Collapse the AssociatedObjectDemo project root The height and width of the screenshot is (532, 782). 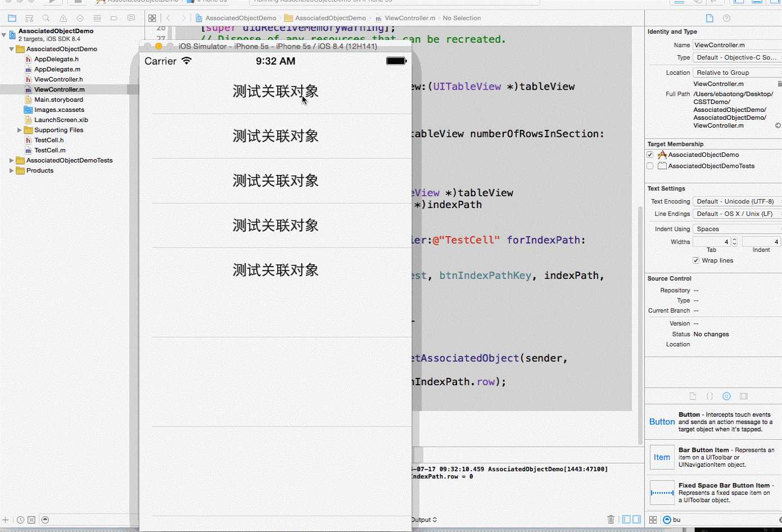click(x=4, y=35)
